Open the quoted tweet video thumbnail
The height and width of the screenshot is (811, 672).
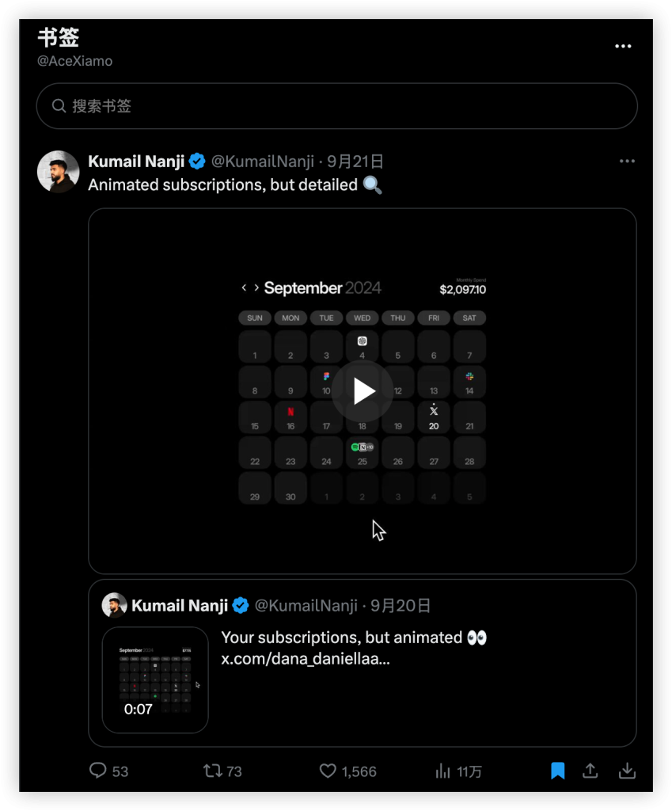tap(155, 680)
